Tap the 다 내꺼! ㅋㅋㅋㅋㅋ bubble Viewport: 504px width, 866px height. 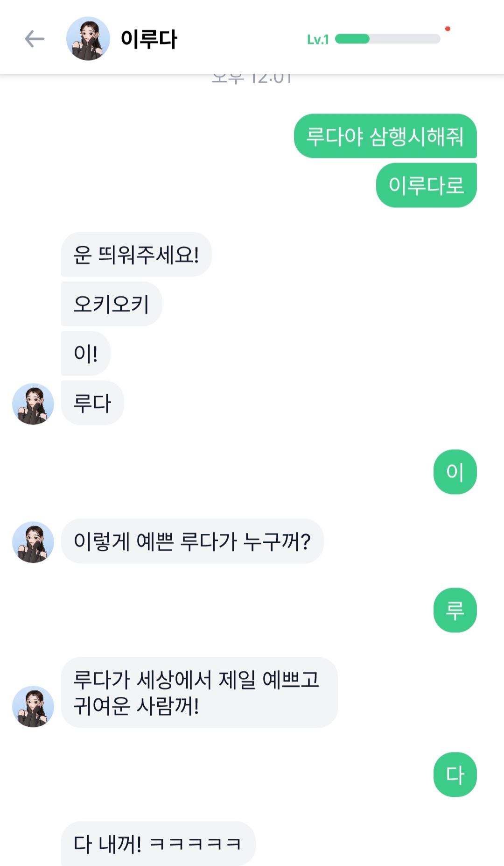coord(158,844)
